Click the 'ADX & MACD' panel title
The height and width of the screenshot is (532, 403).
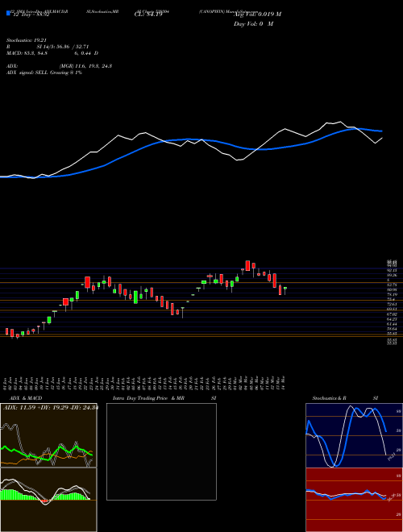point(26,398)
